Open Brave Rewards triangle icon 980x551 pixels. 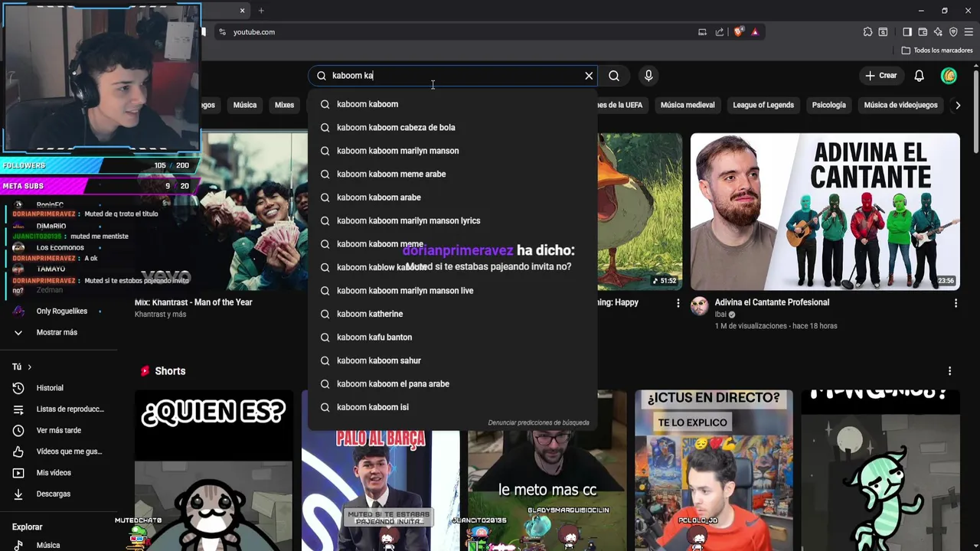(x=755, y=32)
